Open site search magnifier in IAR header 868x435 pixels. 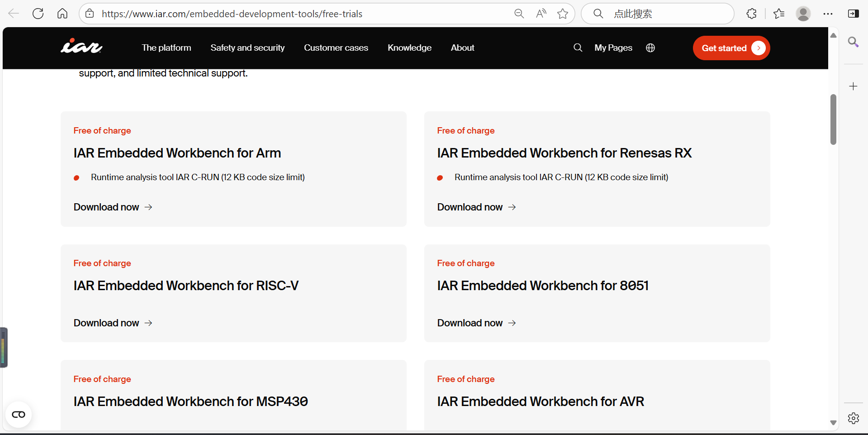coord(578,48)
